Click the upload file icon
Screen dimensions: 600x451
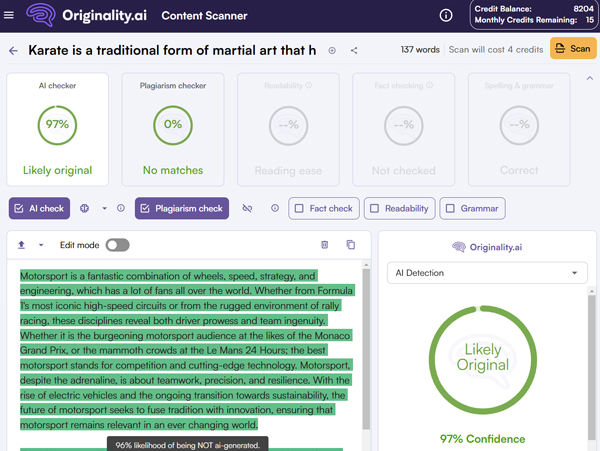(21, 245)
